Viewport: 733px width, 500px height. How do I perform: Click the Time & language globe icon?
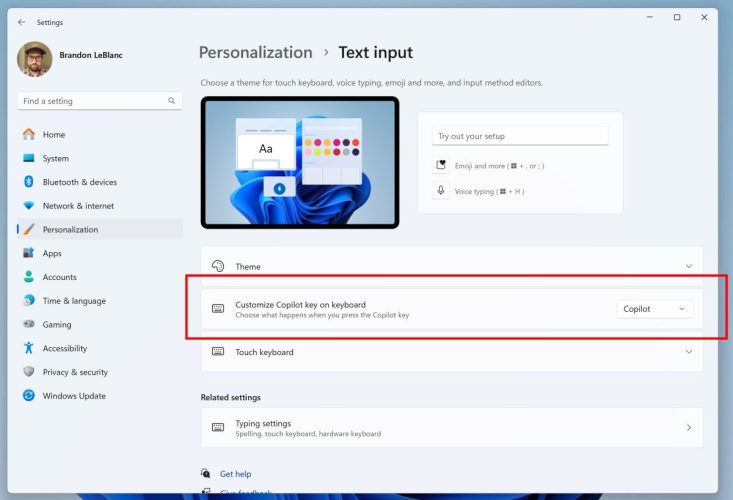(x=29, y=300)
